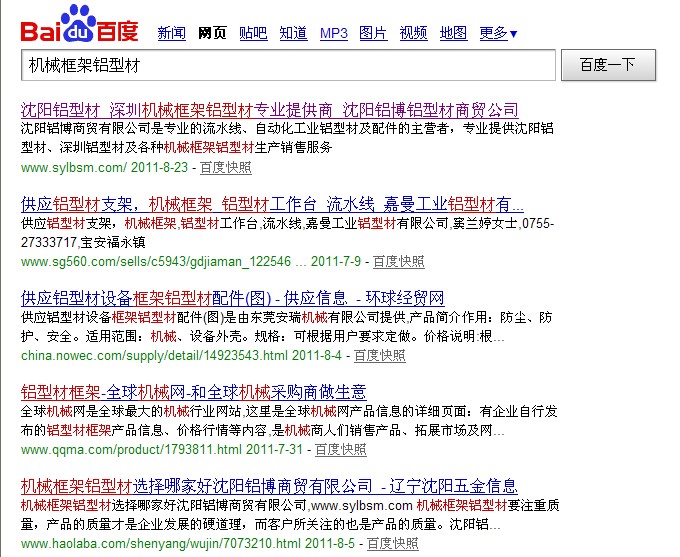Open the 地图 map tab
The width and height of the screenshot is (680, 557).
coord(453,34)
